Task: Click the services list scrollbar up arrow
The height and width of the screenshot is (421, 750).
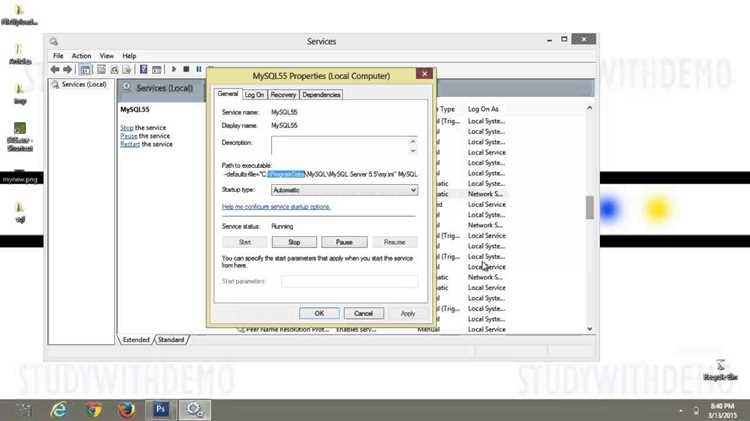Action: point(589,108)
